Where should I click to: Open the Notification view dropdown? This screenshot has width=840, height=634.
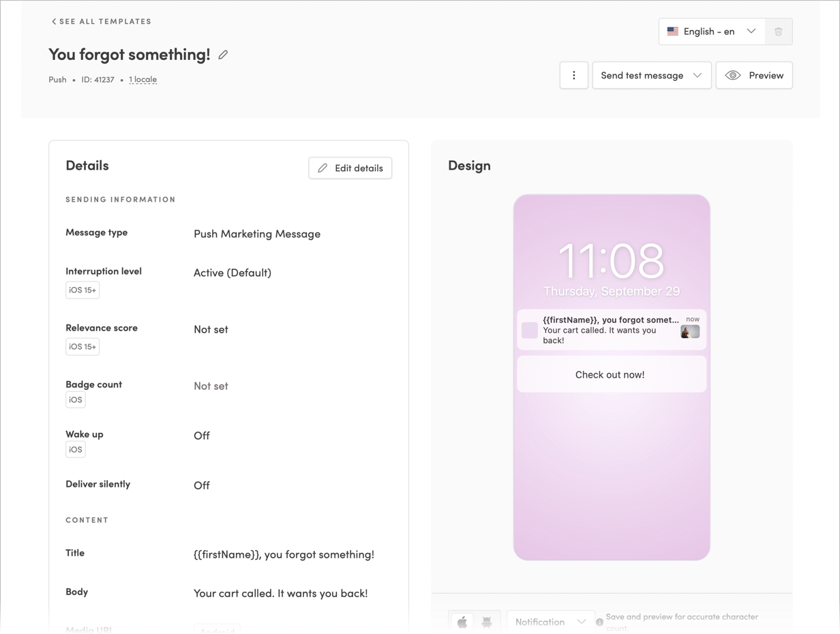tap(550, 622)
